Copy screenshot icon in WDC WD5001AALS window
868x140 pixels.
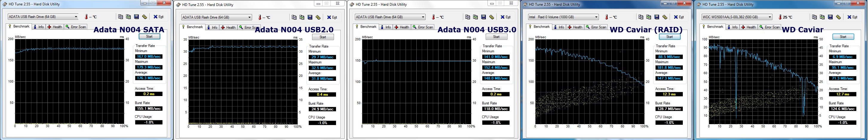[822, 17]
